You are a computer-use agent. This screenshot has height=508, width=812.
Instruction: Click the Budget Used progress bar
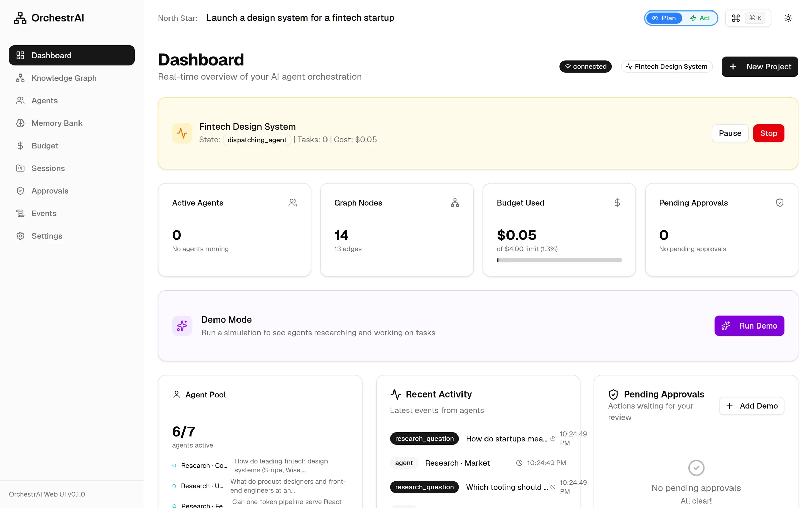click(x=559, y=260)
